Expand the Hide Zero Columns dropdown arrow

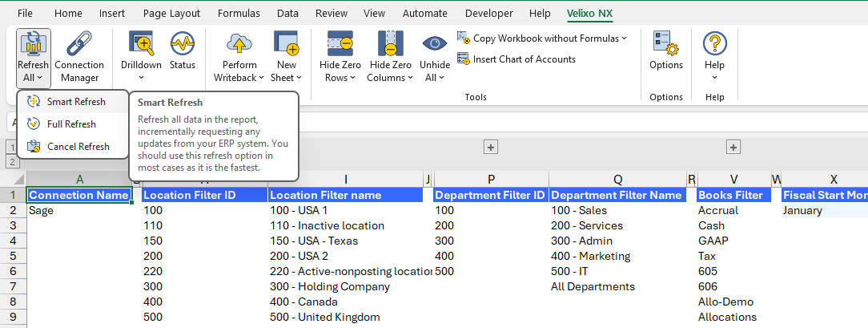tap(410, 78)
